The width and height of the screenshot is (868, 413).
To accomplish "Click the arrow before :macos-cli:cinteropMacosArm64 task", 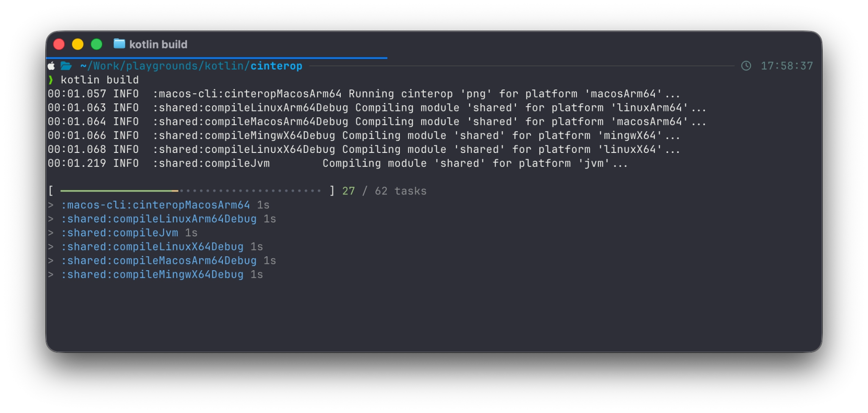I will point(51,205).
